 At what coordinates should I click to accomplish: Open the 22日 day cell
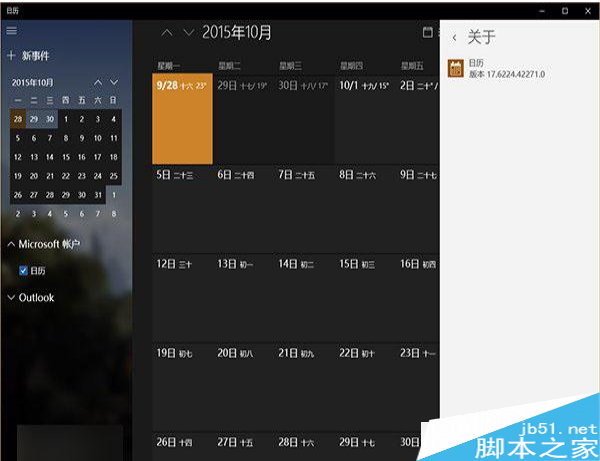point(365,388)
